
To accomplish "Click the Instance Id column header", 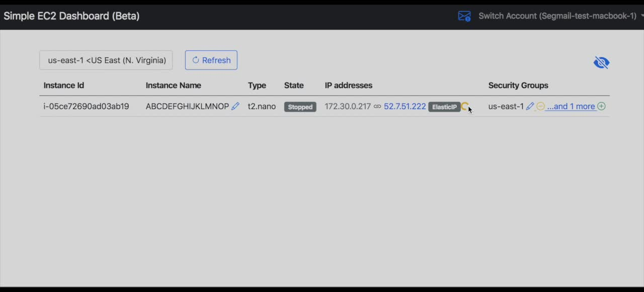I will (x=64, y=86).
